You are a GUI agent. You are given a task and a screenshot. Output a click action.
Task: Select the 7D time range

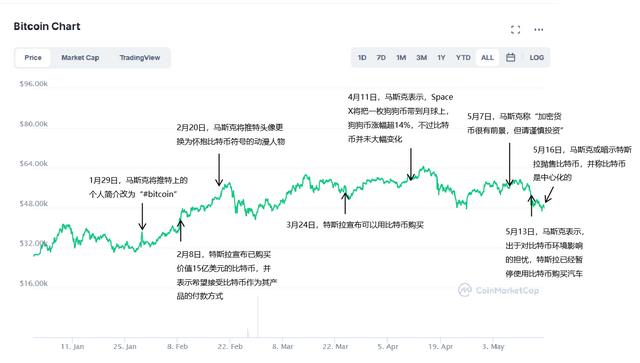(x=381, y=58)
